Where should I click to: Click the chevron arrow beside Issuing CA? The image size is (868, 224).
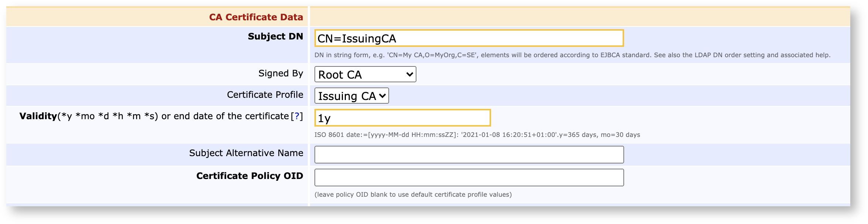382,96
